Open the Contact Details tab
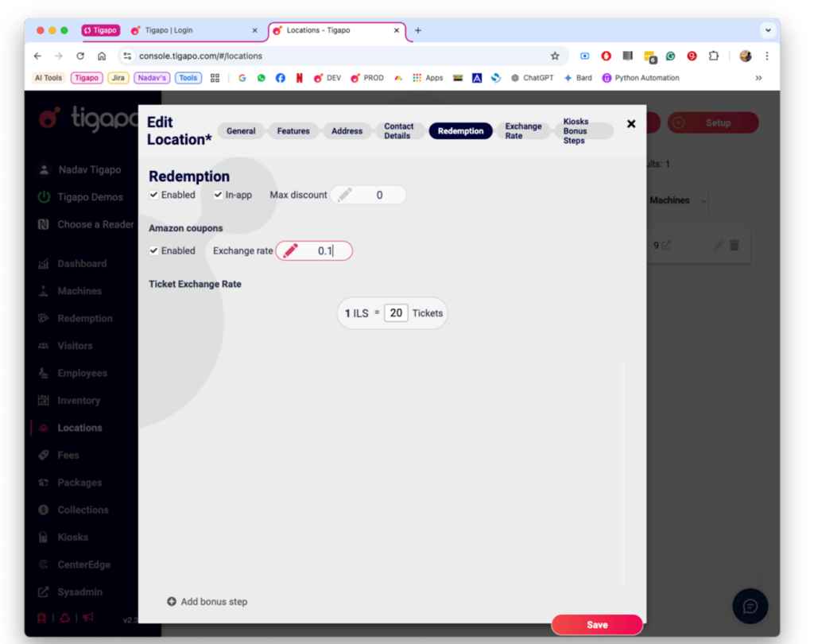The height and width of the screenshot is (644, 814). coord(399,130)
